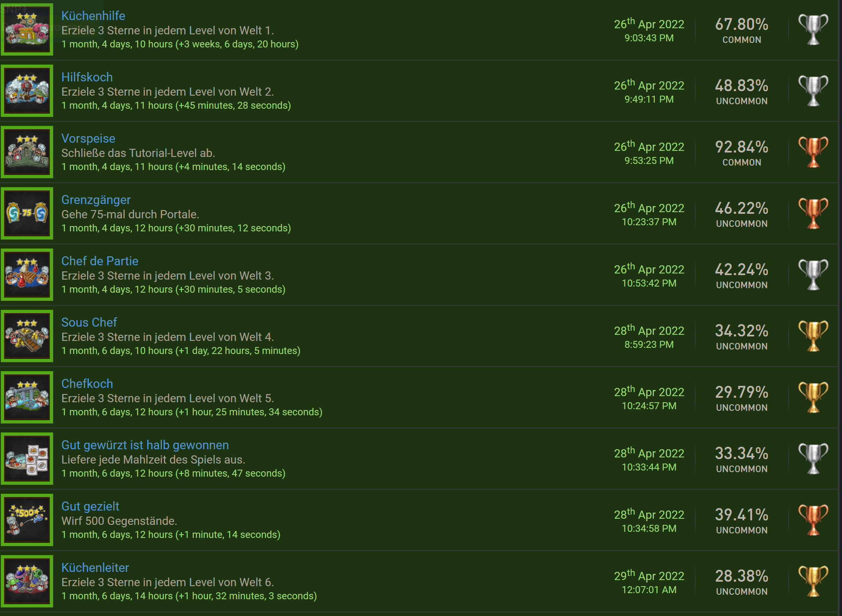Open the Chef de Partie title link
This screenshot has width=842, height=616.
(x=100, y=261)
